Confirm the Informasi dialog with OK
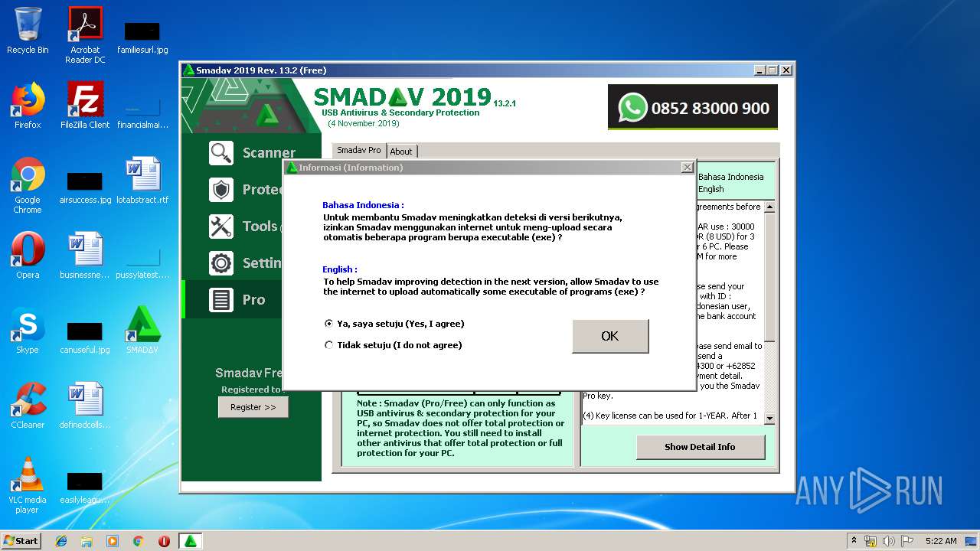 (610, 336)
